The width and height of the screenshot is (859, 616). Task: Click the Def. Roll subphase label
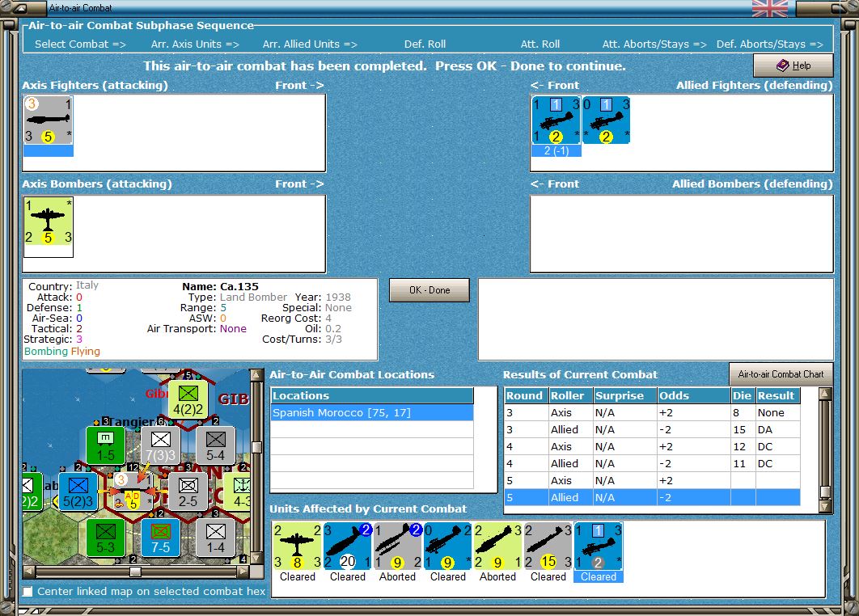[x=425, y=44]
